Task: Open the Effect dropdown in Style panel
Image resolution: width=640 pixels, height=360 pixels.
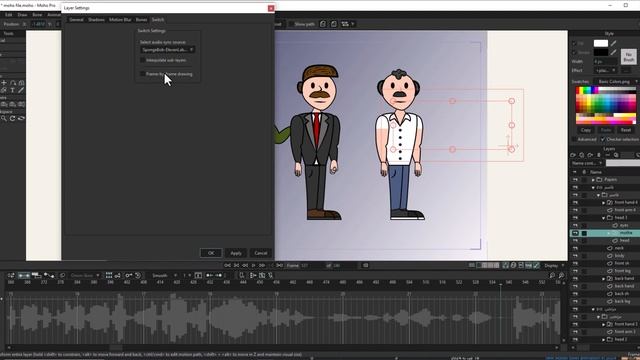Action: (606, 70)
